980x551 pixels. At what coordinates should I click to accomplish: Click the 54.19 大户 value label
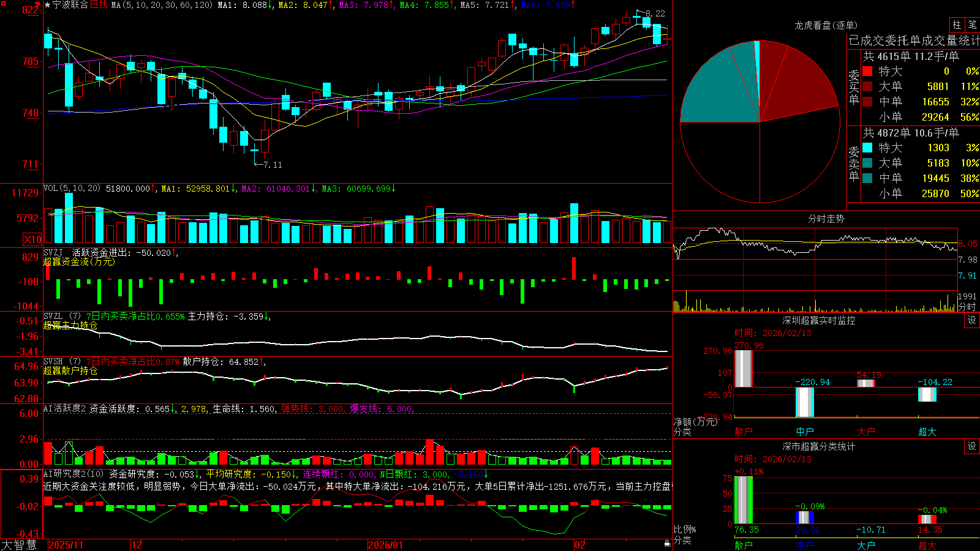(869, 375)
